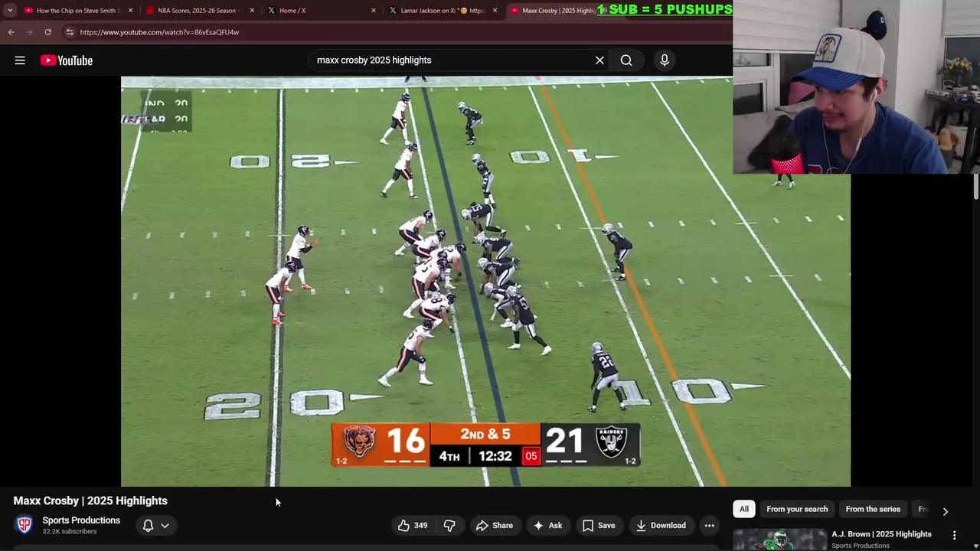Toggle the notification bell for Sports Productions

(x=149, y=525)
